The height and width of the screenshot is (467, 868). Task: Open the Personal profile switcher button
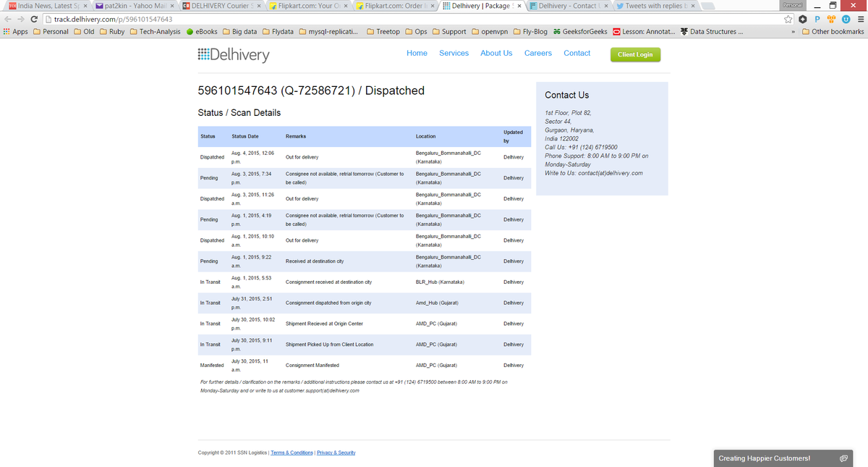pyautogui.click(x=793, y=5)
